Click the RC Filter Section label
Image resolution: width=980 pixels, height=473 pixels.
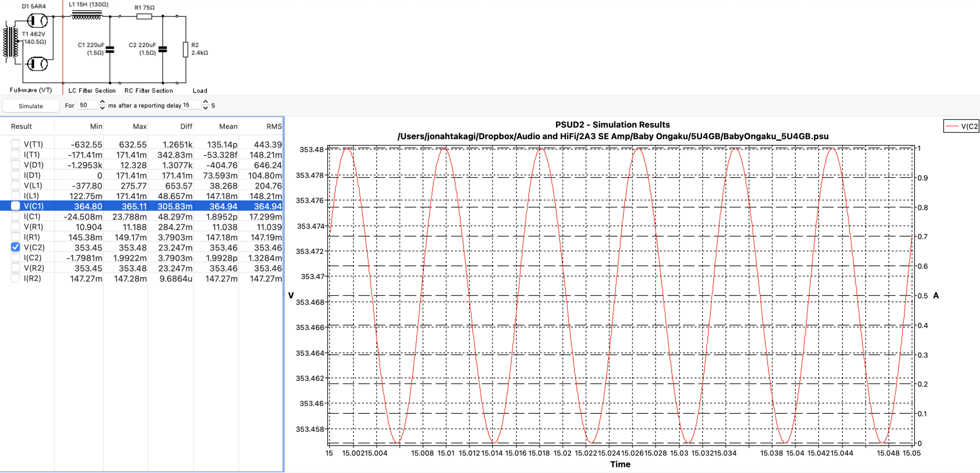(149, 90)
